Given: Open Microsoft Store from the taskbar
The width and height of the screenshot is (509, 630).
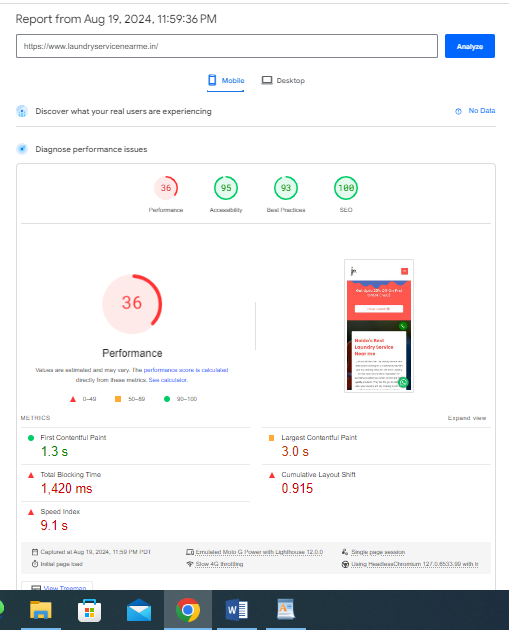Looking at the screenshot, I should coord(89,610).
